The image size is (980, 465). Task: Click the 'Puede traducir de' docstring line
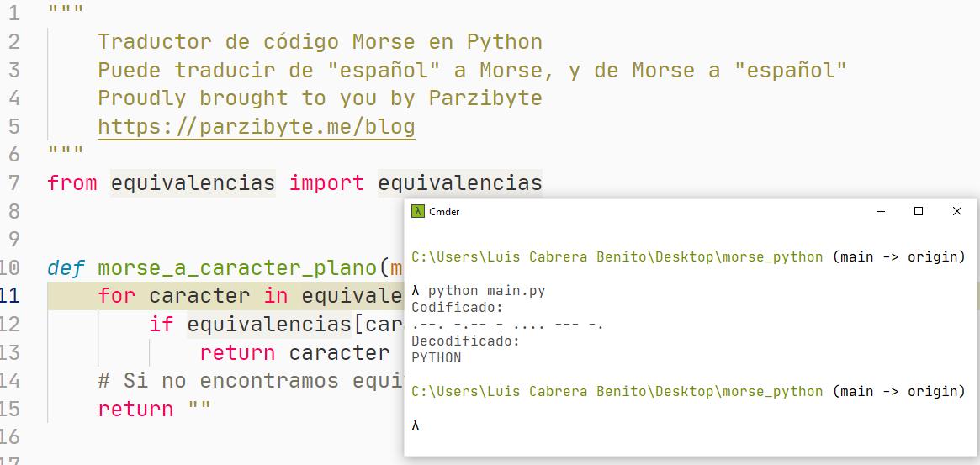tap(472, 70)
